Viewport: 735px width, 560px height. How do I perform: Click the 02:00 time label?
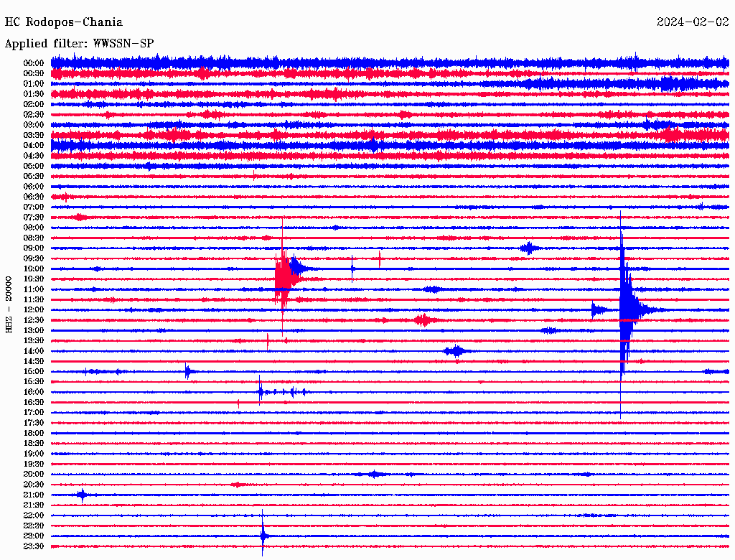34,104
